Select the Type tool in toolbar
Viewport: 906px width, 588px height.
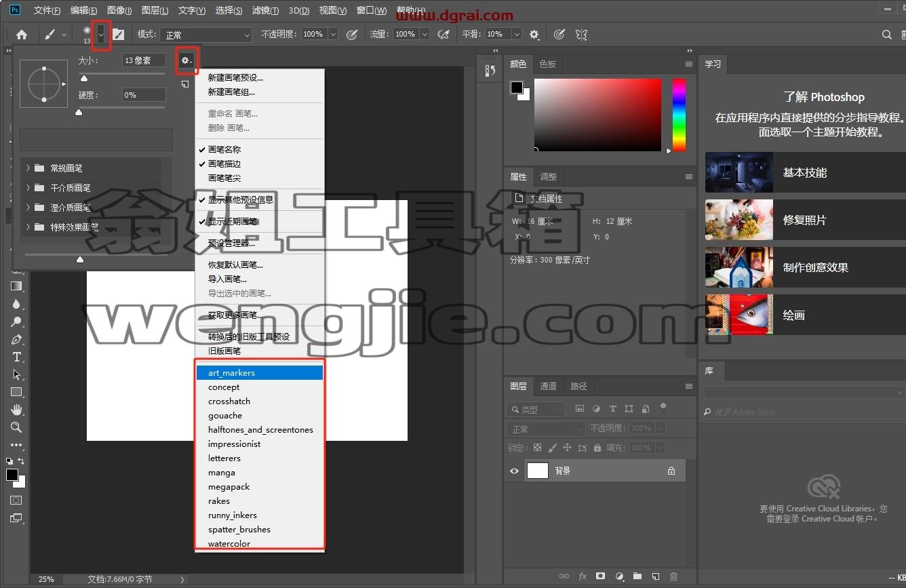point(17,357)
